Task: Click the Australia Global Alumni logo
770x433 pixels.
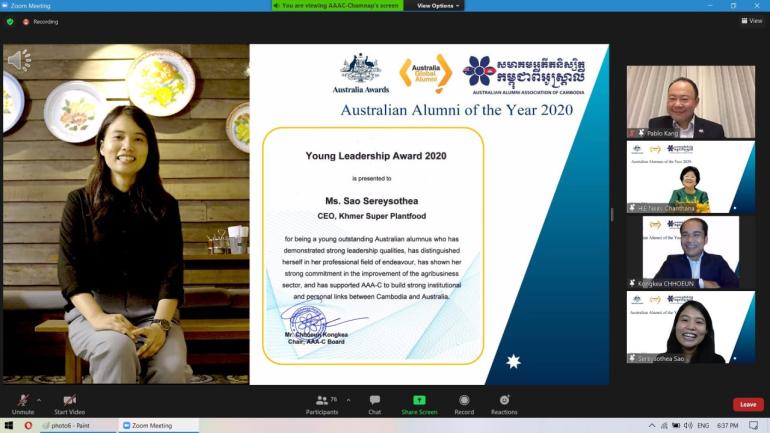Action: click(426, 74)
